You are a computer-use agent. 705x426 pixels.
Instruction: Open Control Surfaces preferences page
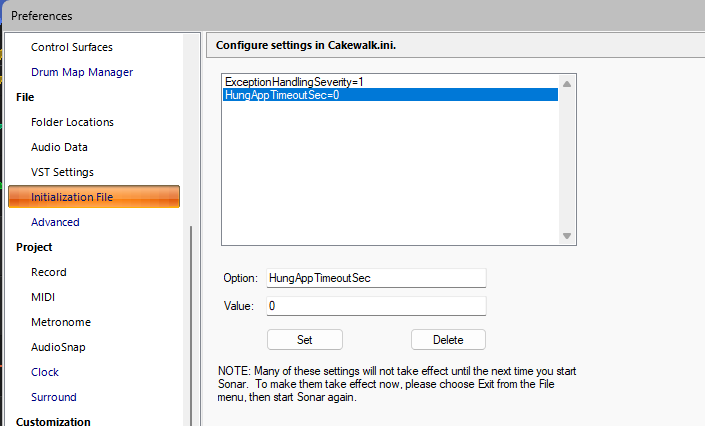[71, 47]
